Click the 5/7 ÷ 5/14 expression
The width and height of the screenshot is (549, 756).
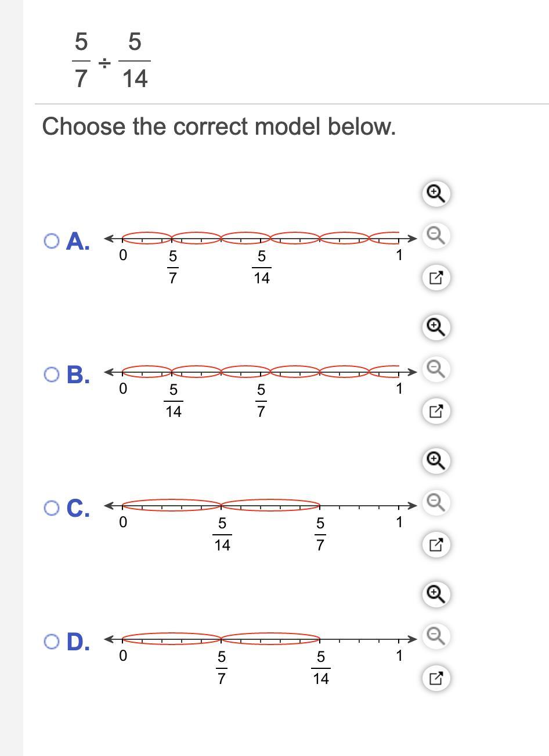point(111,60)
